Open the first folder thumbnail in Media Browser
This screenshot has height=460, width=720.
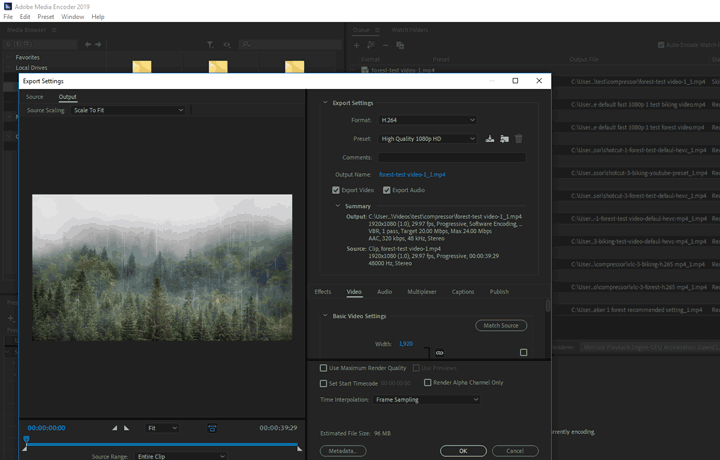(x=142, y=67)
